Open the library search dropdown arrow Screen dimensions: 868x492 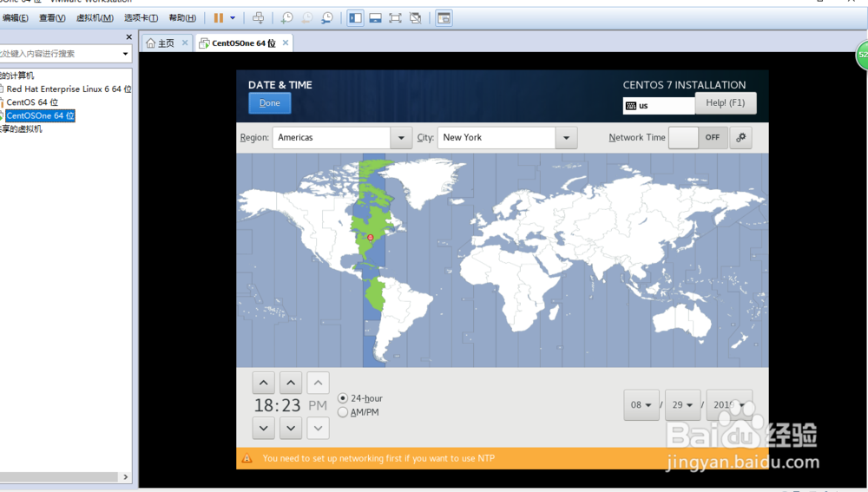pos(126,54)
